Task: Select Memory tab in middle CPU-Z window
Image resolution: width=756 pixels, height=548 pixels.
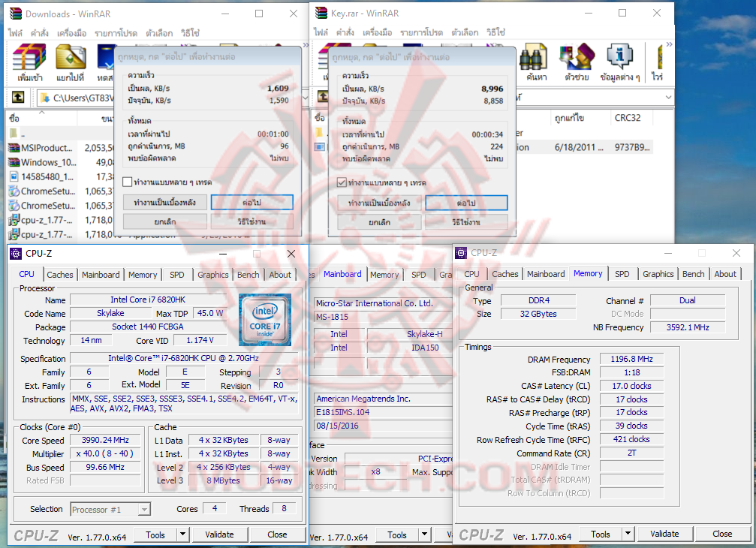Action: tap(384, 275)
